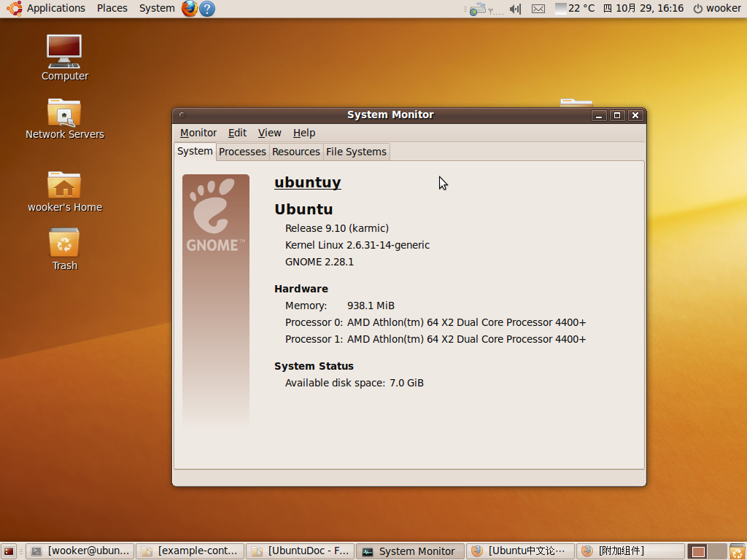Open the network connections tray icon

coord(477,9)
